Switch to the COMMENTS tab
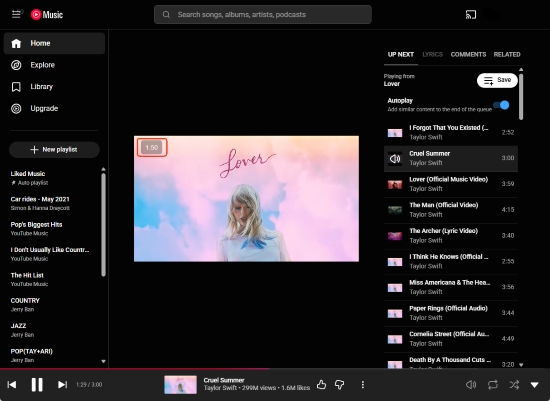 [468, 54]
